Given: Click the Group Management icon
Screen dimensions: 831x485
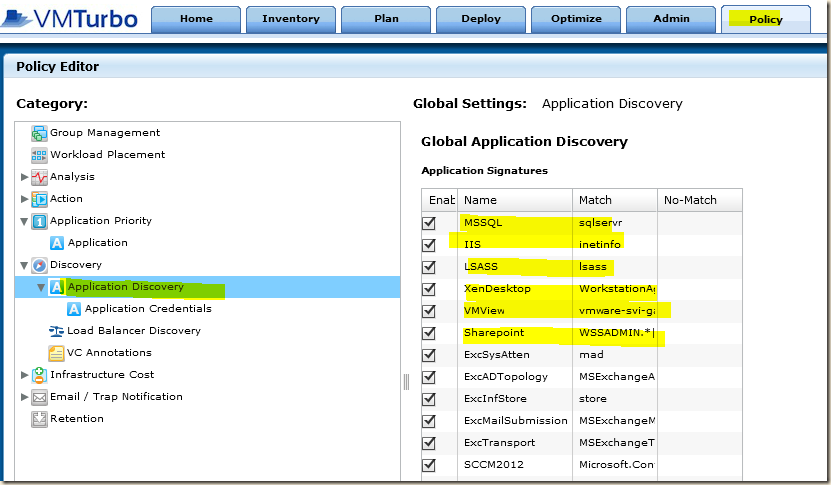Looking at the screenshot, I should tap(39, 134).
